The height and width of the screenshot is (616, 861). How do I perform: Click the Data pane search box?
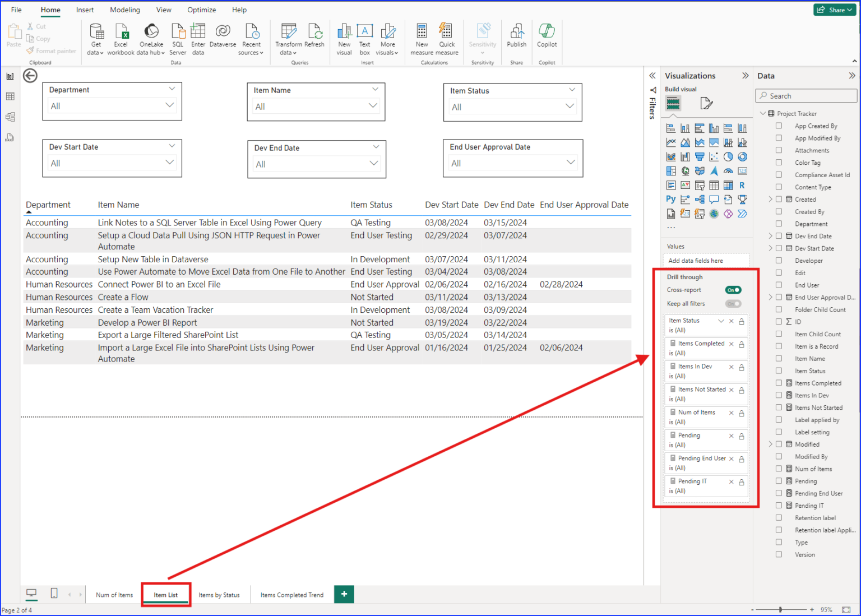[806, 95]
